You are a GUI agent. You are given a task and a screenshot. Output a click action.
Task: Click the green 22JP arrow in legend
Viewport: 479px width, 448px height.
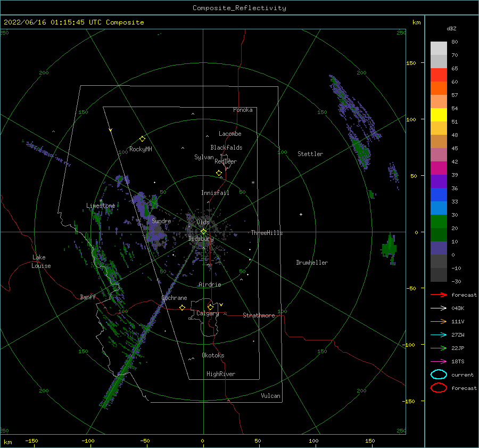tap(439, 348)
